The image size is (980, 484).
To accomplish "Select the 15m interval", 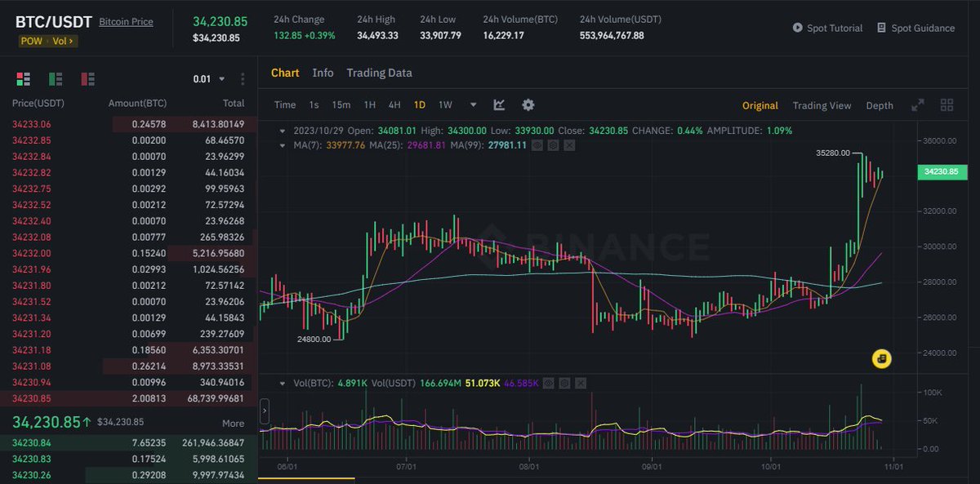I will (x=341, y=104).
